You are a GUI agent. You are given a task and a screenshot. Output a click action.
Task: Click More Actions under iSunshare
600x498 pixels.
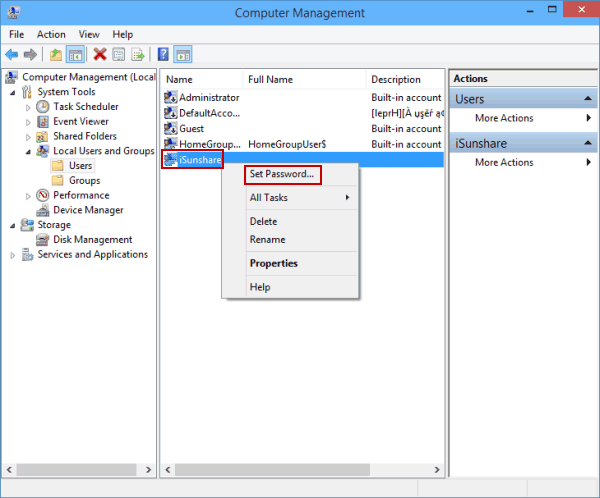tap(504, 163)
